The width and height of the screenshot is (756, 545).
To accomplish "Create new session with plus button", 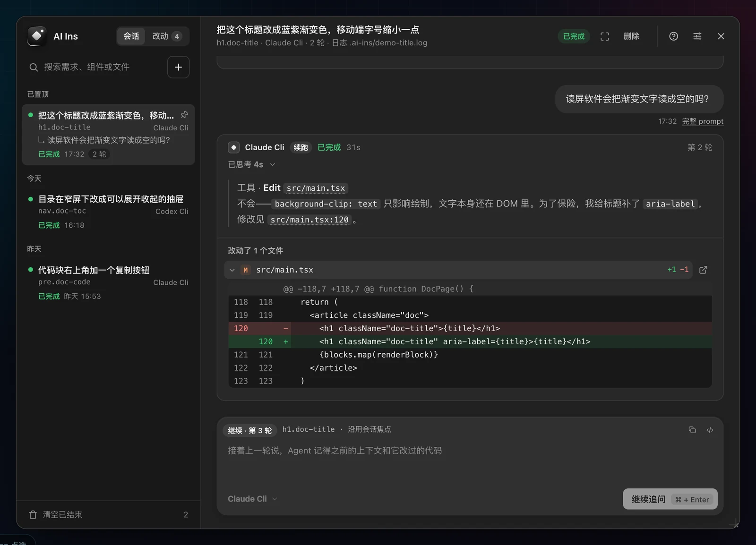I will [178, 67].
